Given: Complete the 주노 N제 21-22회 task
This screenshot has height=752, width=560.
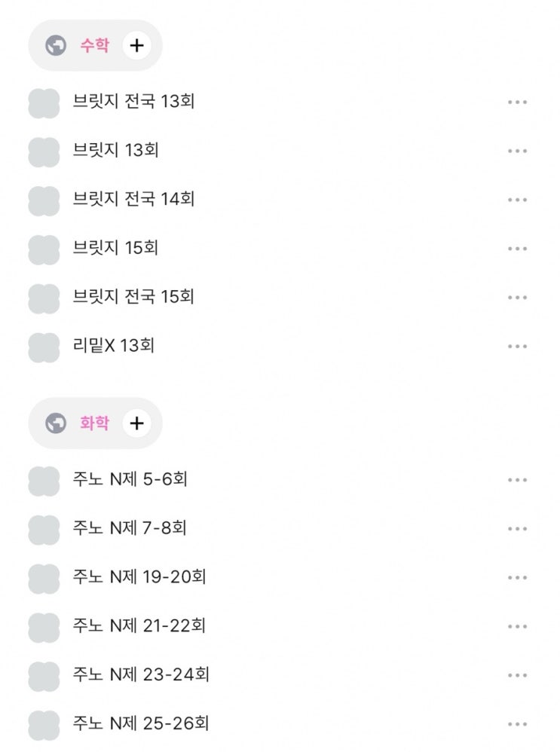Looking at the screenshot, I should tap(44, 627).
